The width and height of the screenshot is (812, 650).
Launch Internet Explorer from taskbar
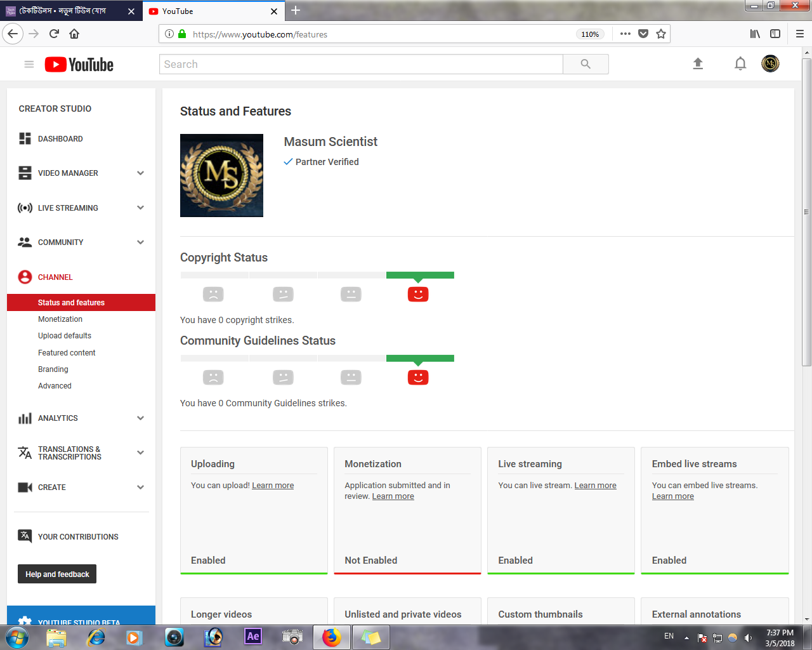(96, 637)
